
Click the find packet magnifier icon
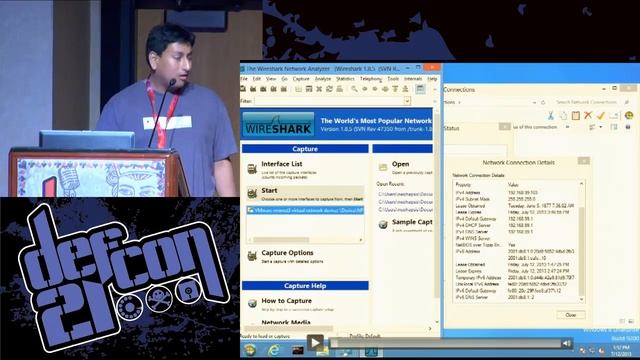(354, 89)
